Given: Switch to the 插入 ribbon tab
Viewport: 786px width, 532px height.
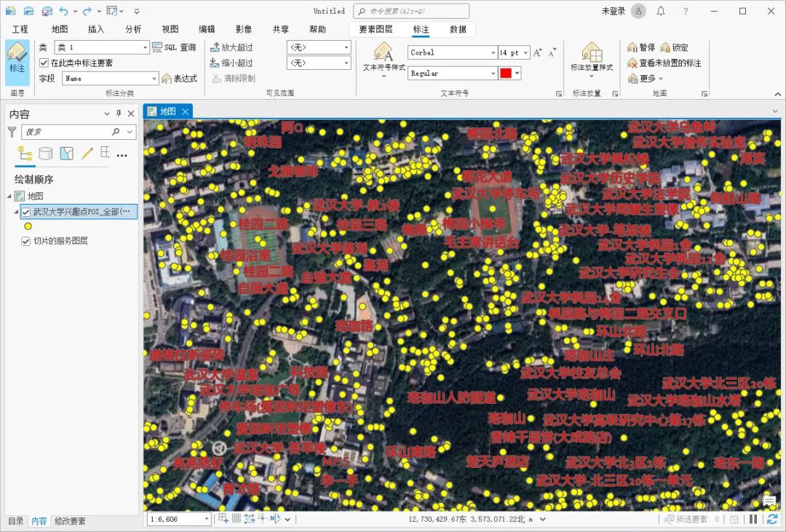Looking at the screenshot, I should 96,30.
